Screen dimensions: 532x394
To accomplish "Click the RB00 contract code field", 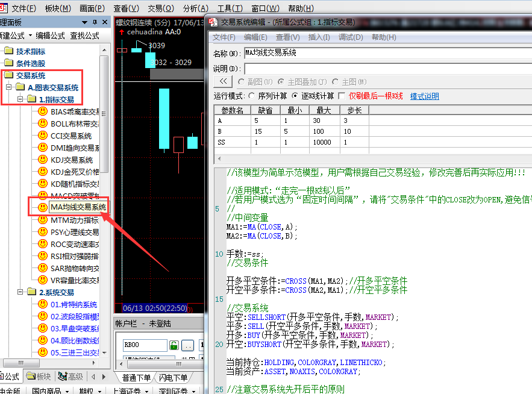I will click(x=145, y=345).
